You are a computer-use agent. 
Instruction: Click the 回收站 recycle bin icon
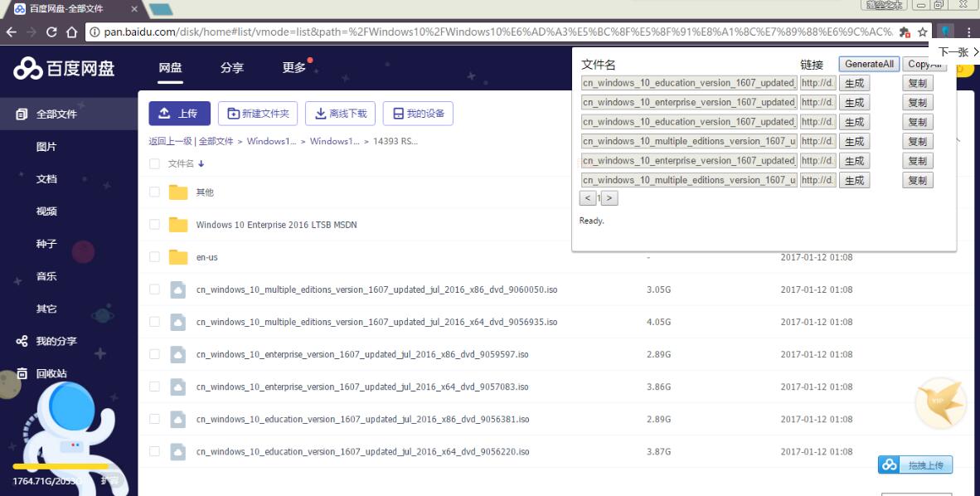[x=22, y=373]
